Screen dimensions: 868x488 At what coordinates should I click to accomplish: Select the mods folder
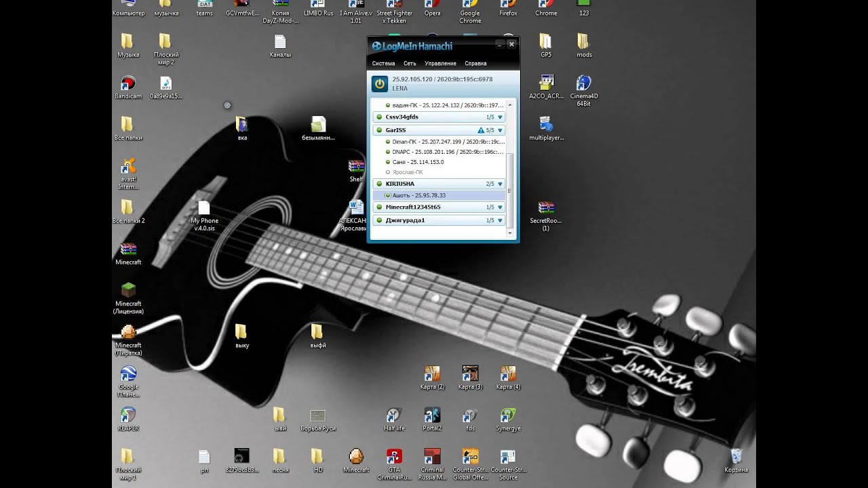tap(584, 46)
